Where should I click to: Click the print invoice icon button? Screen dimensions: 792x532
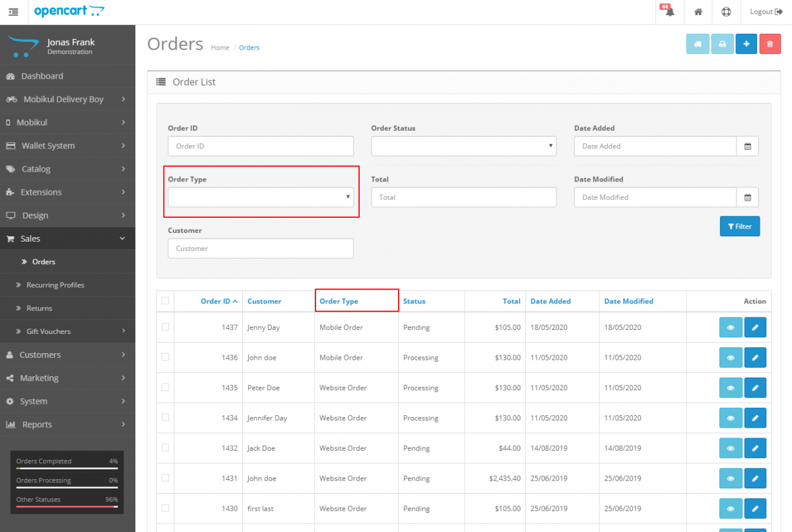coord(722,44)
